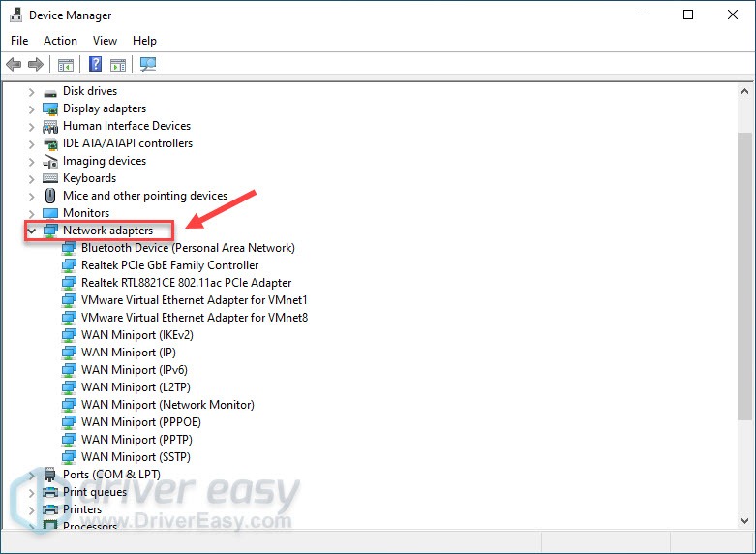This screenshot has height=554, width=756.
Task: Open the Help question-mark toolbar icon
Action: tap(96, 64)
